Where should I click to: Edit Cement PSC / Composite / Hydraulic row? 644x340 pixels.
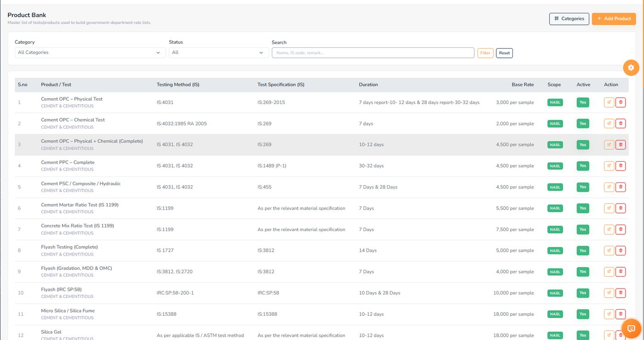click(x=609, y=187)
